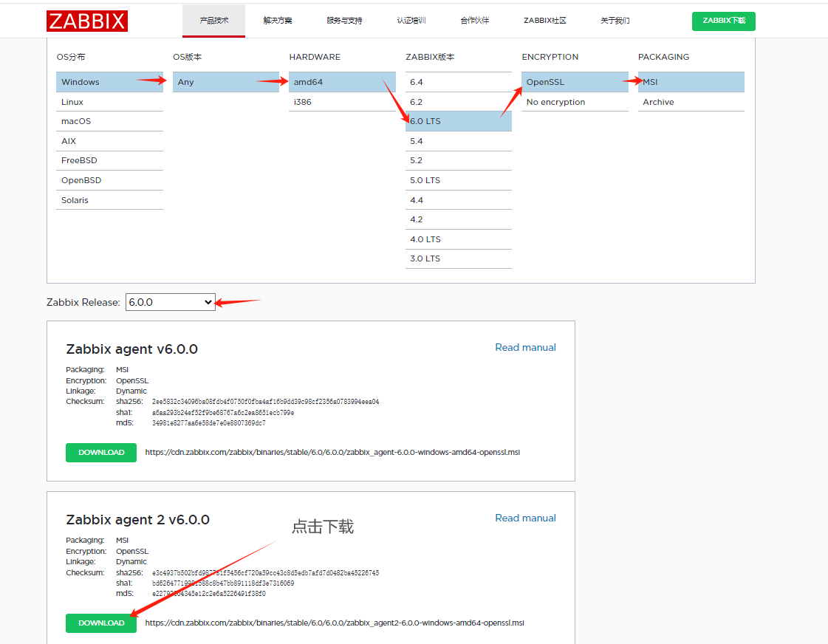This screenshot has height=644, width=828.
Task: Click the OS分布 column header
Action: click(71, 57)
